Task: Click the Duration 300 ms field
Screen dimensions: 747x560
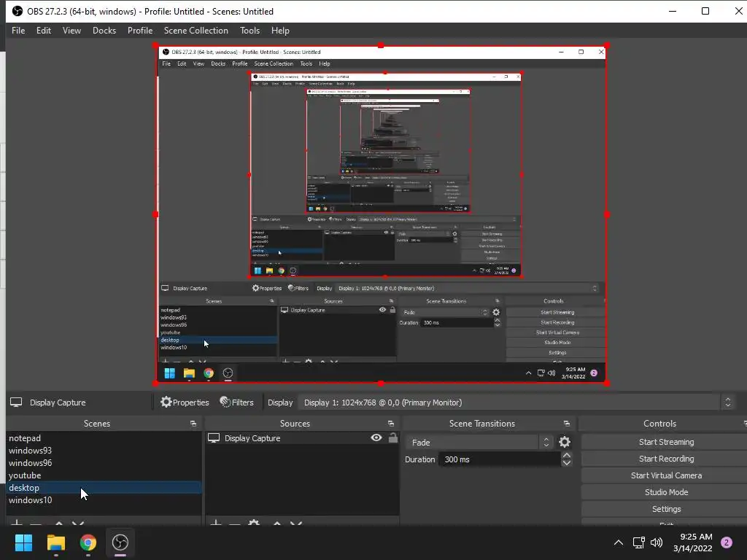Action: (x=499, y=459)
